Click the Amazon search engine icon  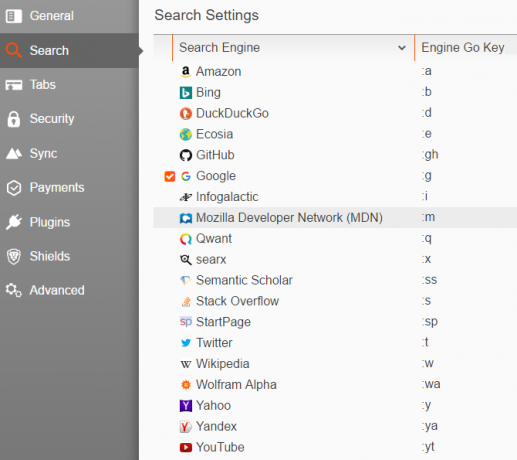click(x=186, y=72)
